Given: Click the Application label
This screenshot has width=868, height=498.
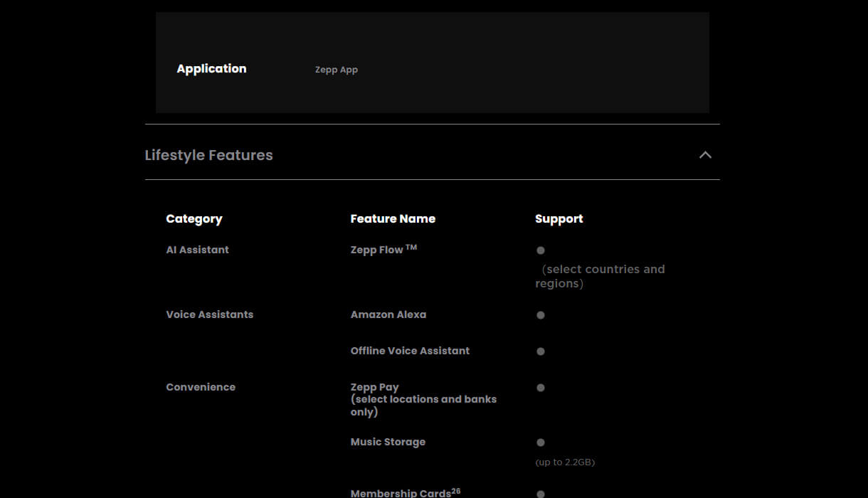Looking at the screenshot, I should 211,69.
